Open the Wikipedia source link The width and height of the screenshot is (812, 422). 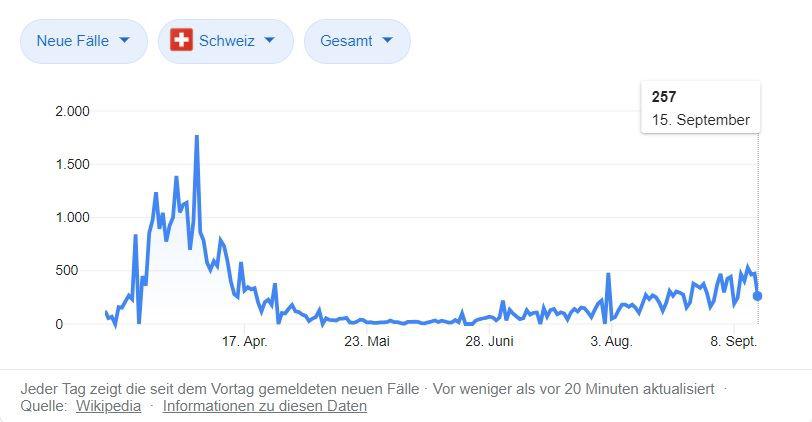coord(108,406)
